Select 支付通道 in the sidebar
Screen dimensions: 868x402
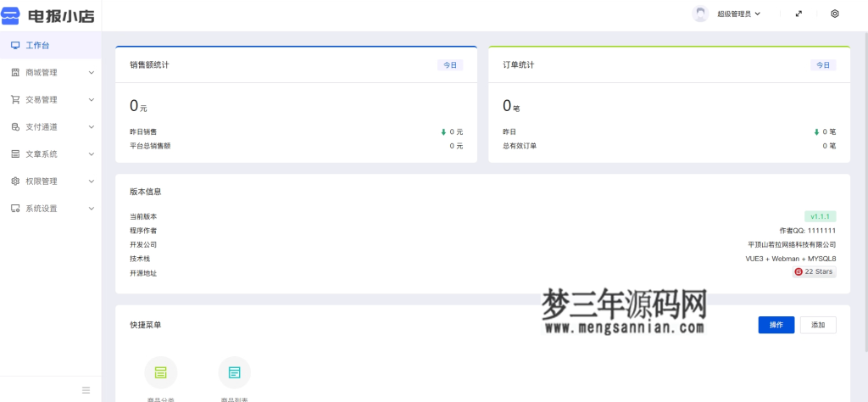[50, 127]
